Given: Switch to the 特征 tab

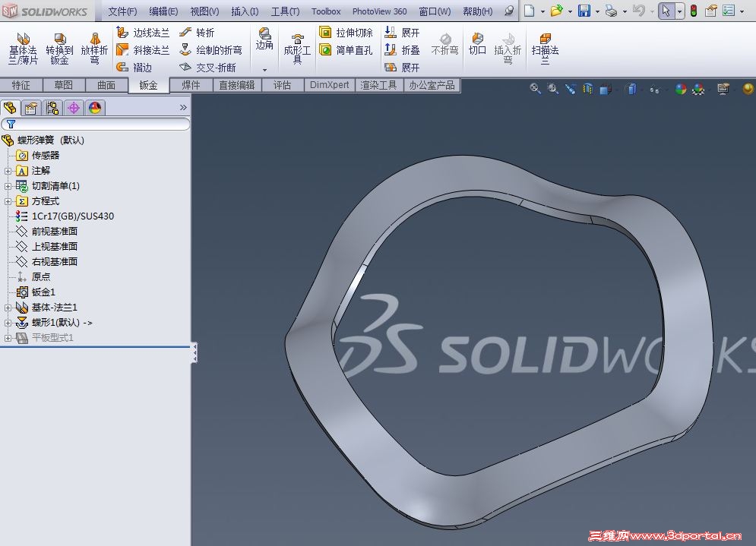Looking at the screenshot, I should click(x=21, y=85).
